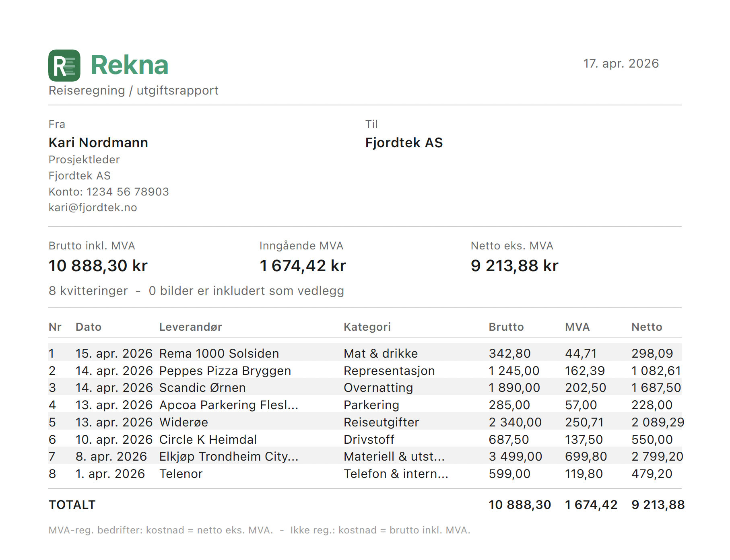Viewport: 730px width, 560px height.
Task: Click the email kari@fjordtek.no
Action: tap(93, 208)
